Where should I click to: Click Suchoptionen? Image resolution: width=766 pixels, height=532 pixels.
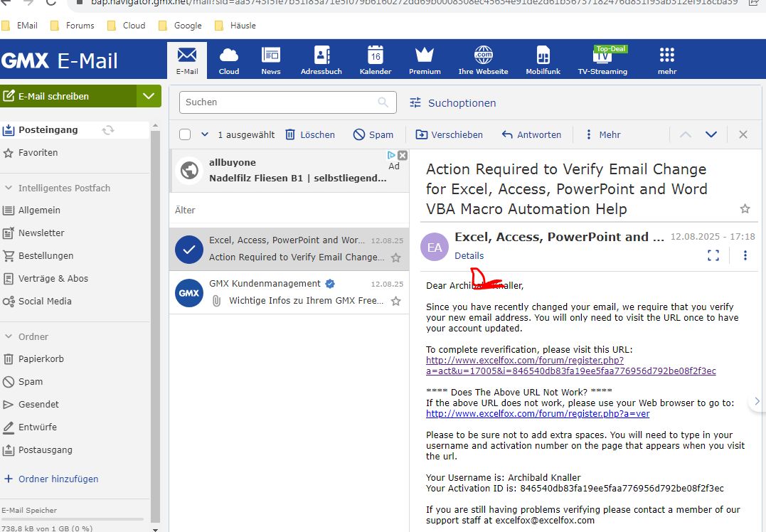point(462,102)
